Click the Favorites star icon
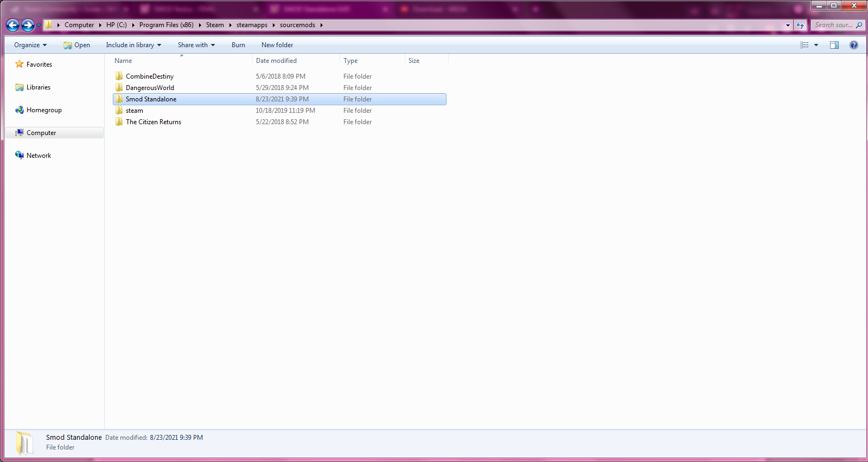 coord(20,64)
